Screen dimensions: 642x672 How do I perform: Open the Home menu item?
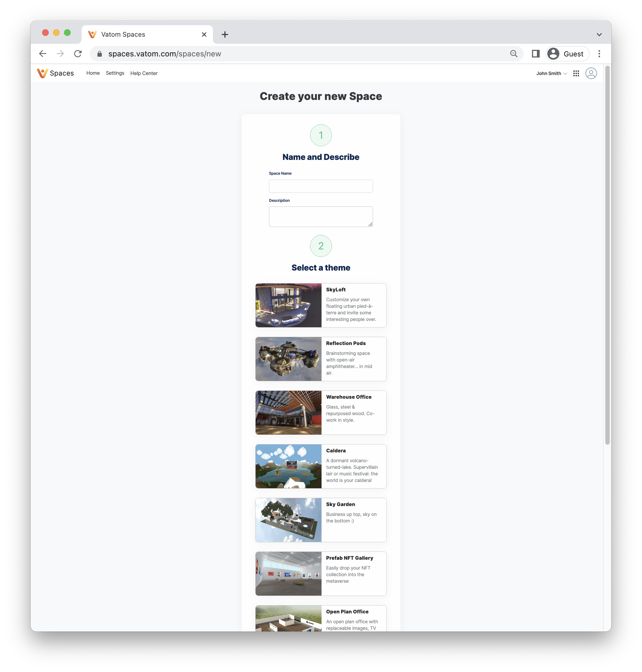click(93, 73)
